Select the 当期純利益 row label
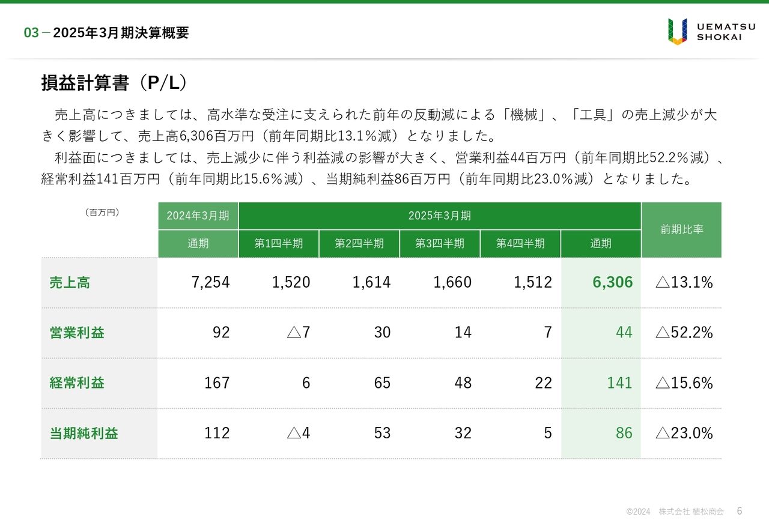The image size is (769, 532). point(84,433)
